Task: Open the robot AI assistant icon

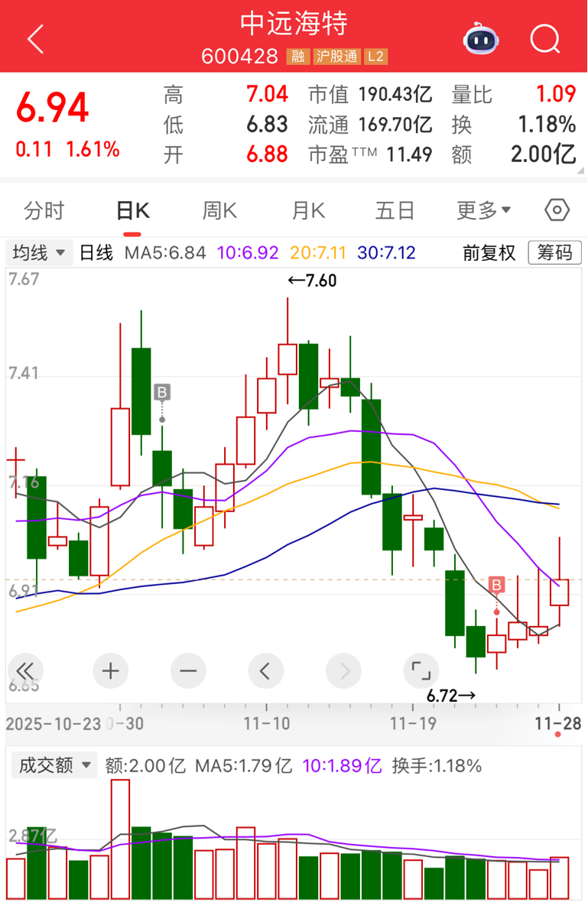Action: coord(479,38)
